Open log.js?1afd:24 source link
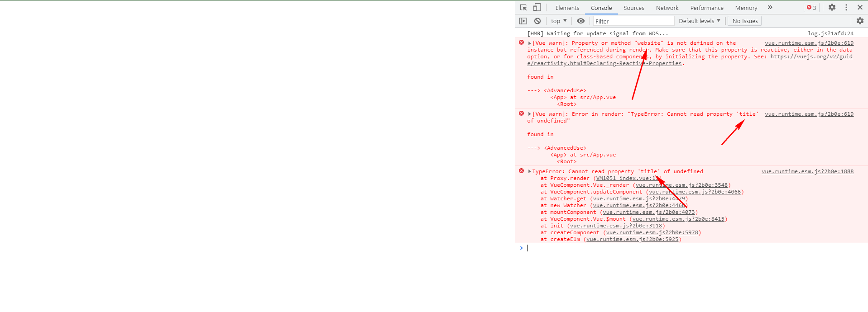Image resolution: width=868 pixels, height=312 pixels. (x=830, y=33)
